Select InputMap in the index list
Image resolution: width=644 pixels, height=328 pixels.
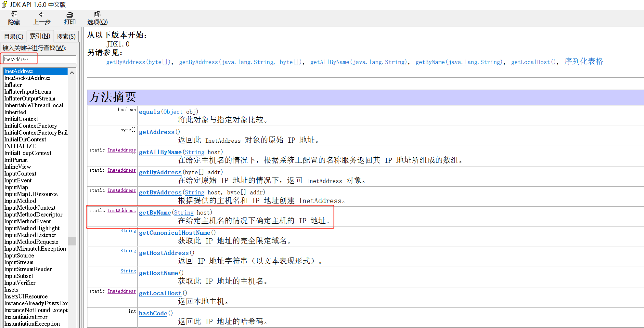[16, 187]
